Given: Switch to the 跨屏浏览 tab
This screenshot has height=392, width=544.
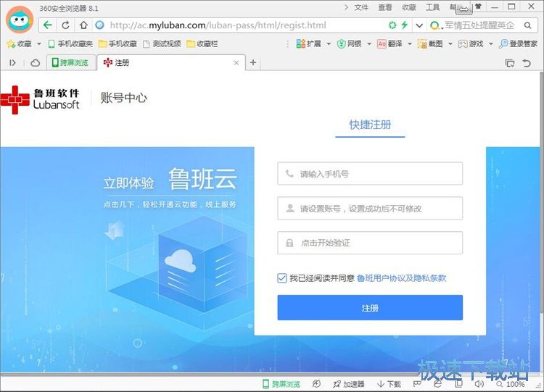Looking at the screenshot, I should (x=71, y=63).
